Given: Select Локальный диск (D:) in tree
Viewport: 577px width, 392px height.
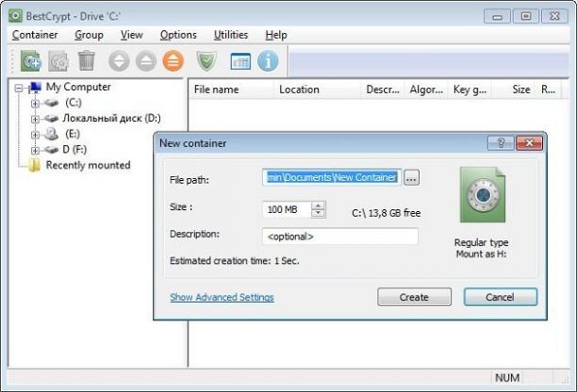Looking at the screenshot, I should [112, 118].
